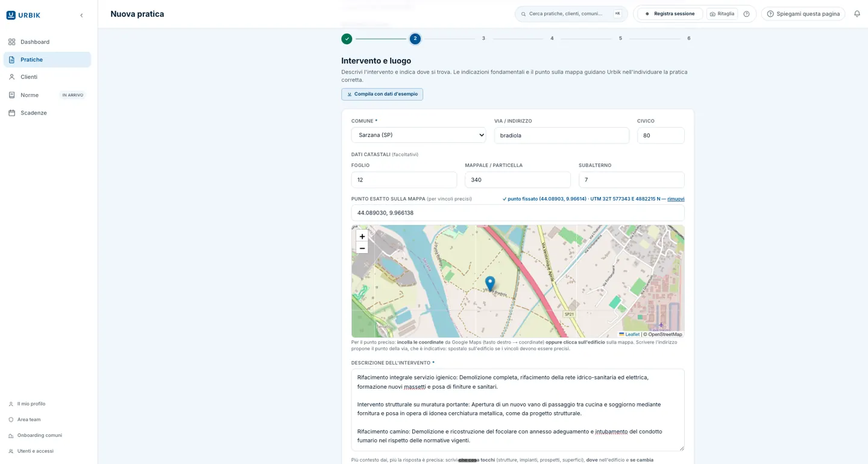Screen dimensions: 868x464
Task: Open the Dashboard section
Action: (x=47, y=42)
